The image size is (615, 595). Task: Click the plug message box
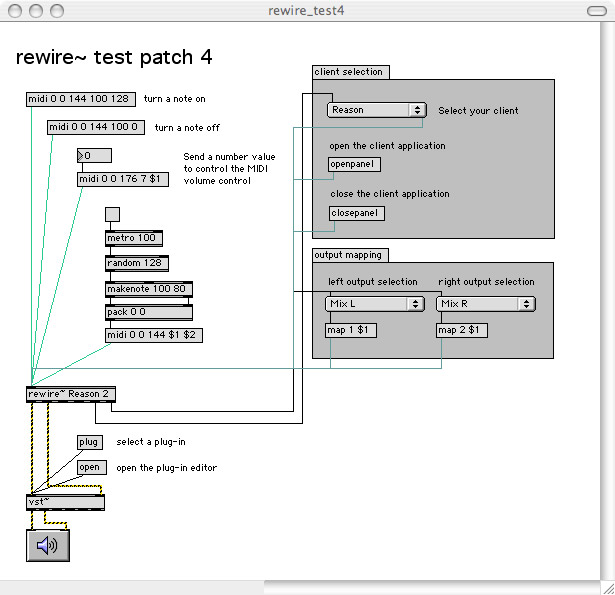[x=90, y=442]
